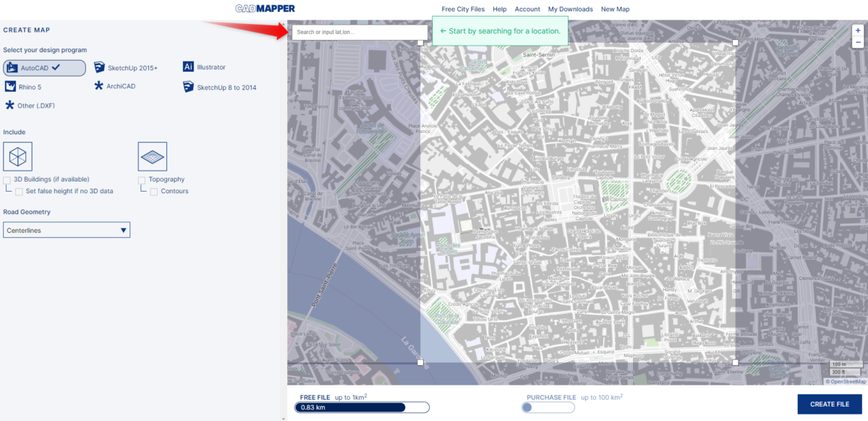Toggle the Topography include option

[142, 179]
